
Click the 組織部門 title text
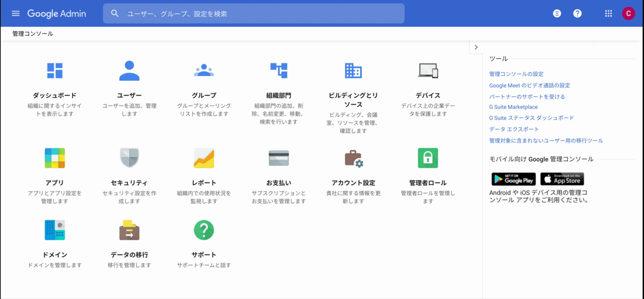click(279, 95)
